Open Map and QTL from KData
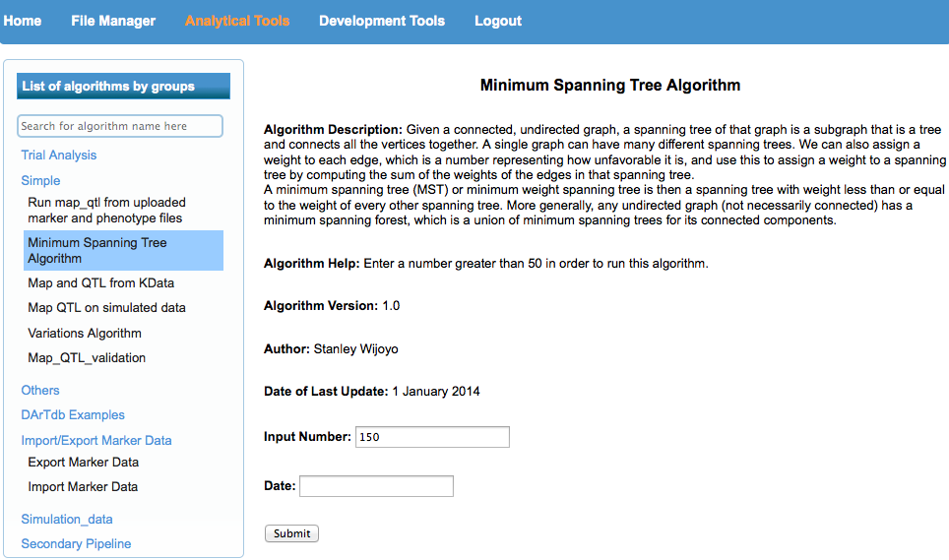Viewport: 949px width, 560px height. click(101, 283)
